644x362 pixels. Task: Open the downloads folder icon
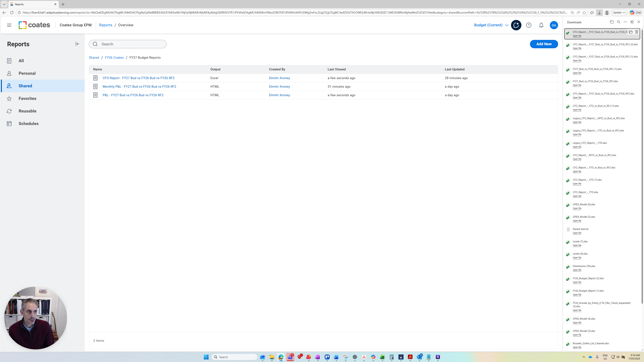[x=612, y=22]
